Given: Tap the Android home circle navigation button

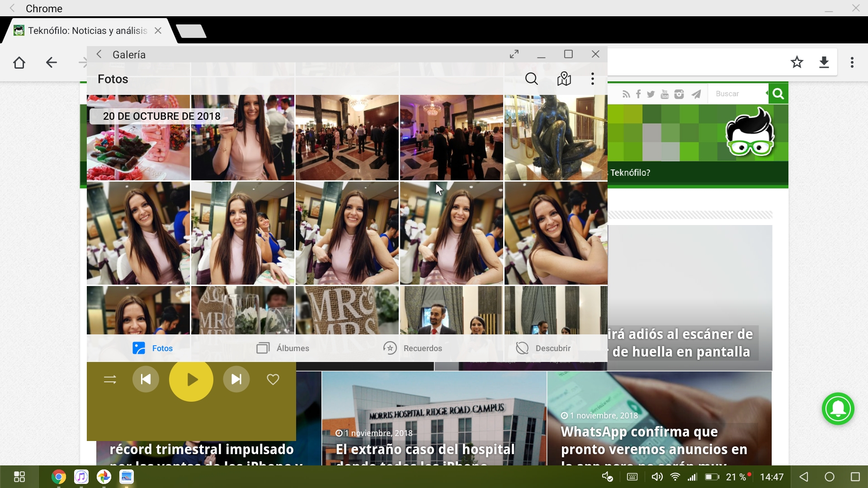Looking at the screenshot, I should tap(830, 477).
